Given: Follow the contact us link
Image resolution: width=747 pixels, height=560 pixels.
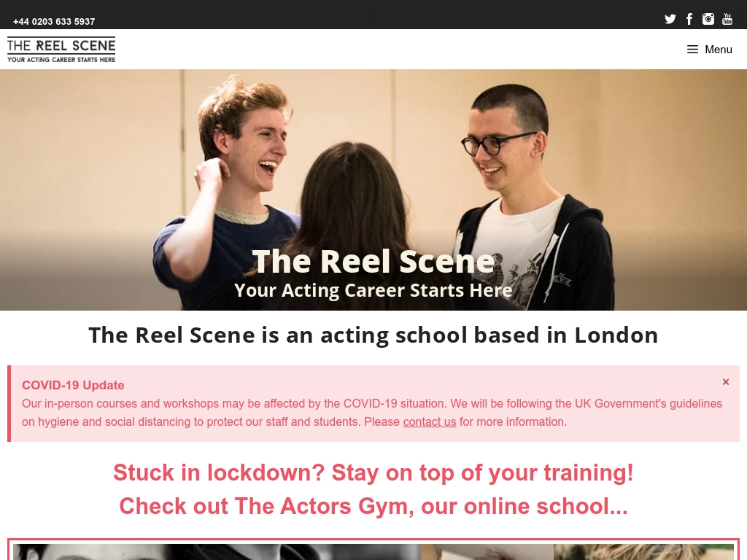Looking at the screenshot, I should click(429, 422).
